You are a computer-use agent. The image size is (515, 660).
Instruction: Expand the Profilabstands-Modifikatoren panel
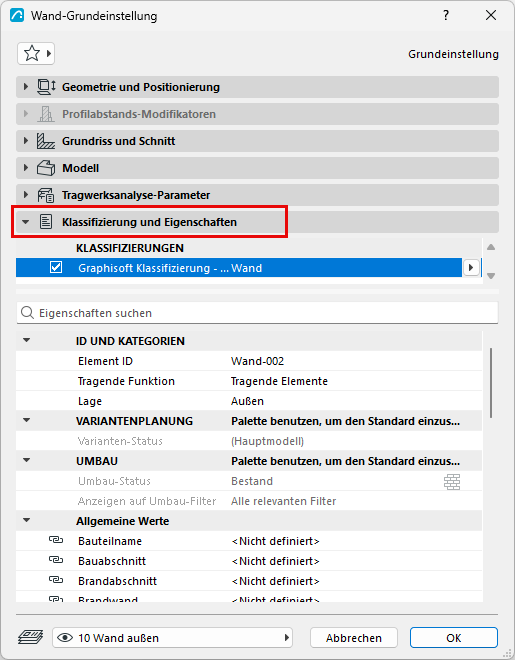26,114
